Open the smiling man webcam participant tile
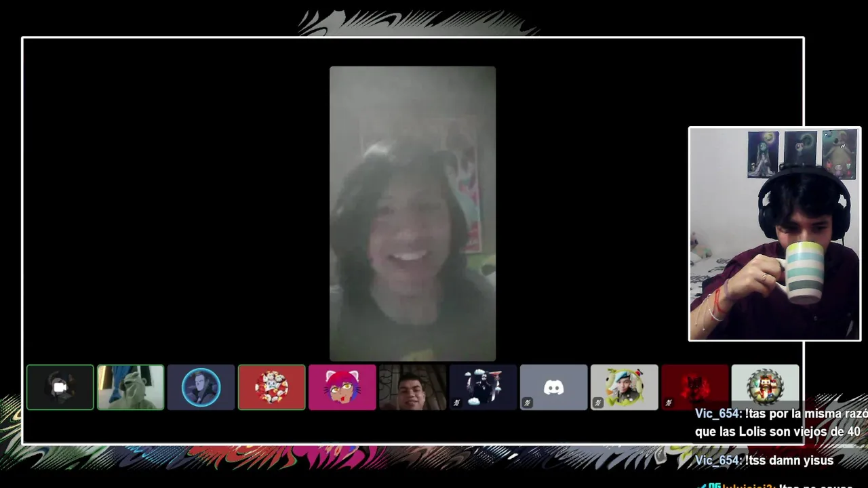 pyautogui.click(x=413, y=387)
